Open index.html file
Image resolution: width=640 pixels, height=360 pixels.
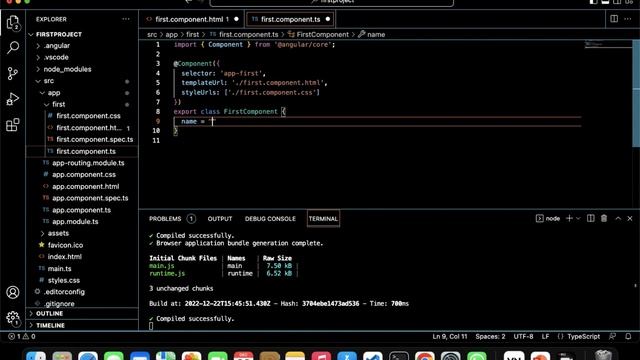pos(64,257)
